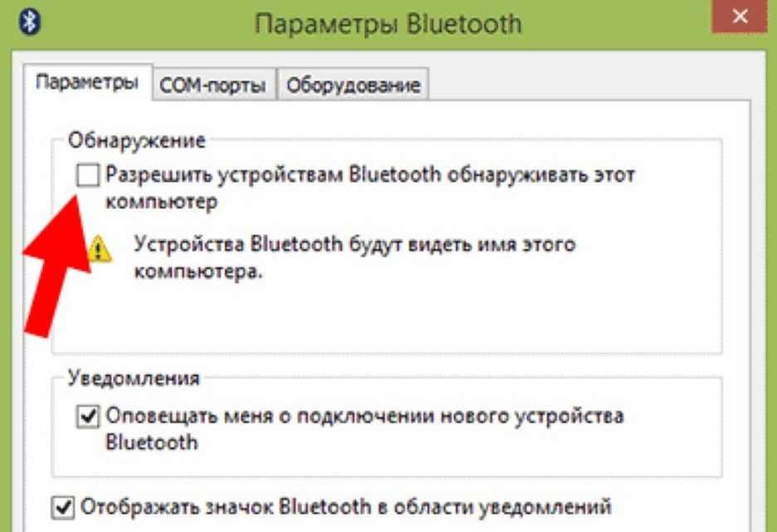
Task: Click the Bluetooth logo icon in title bar
Action: [30, 22]
